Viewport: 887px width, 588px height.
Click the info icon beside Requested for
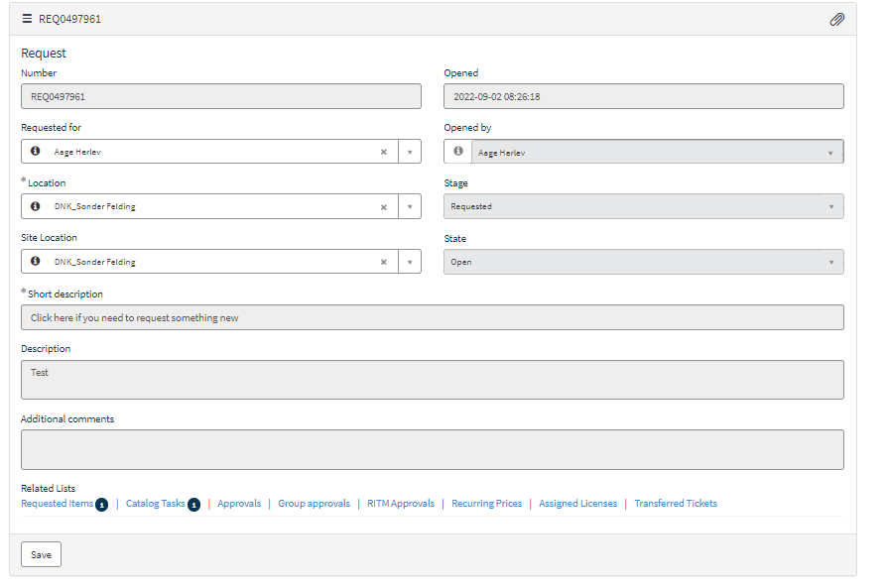(x=37, y=151)
